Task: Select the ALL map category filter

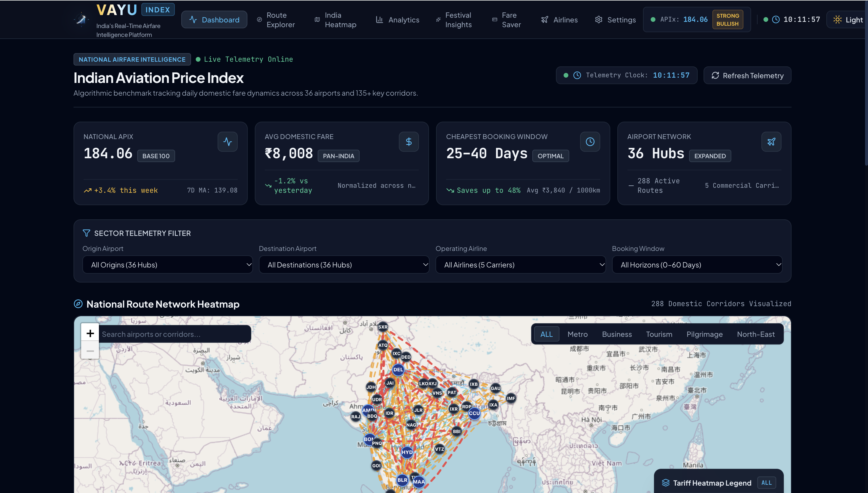Action: coord(546,334)
